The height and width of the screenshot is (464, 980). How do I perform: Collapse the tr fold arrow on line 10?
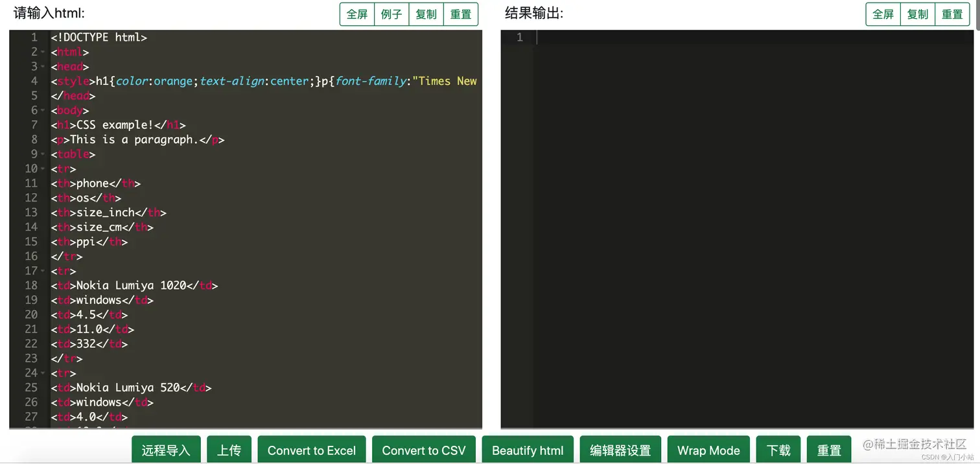41,169
